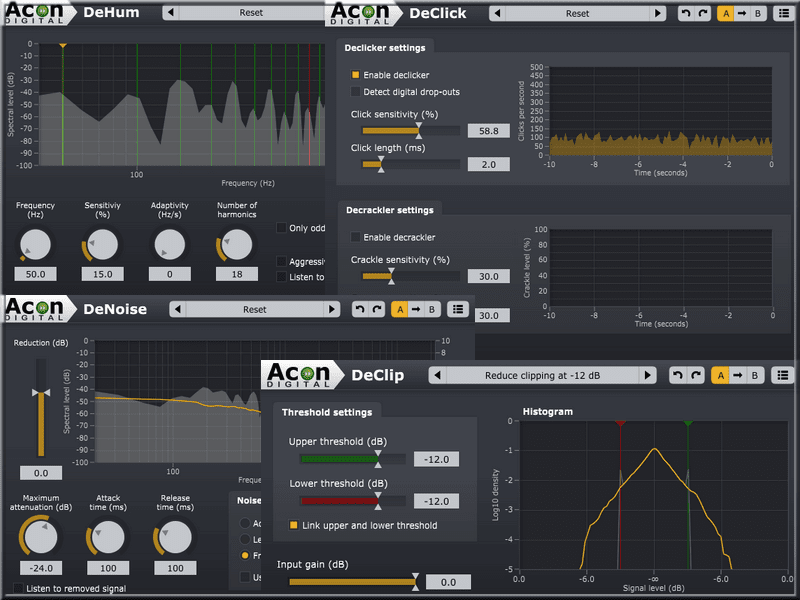Click the Reduction vertical slider in DeNoise
800x600 pixels.
(x=41, y=408)
